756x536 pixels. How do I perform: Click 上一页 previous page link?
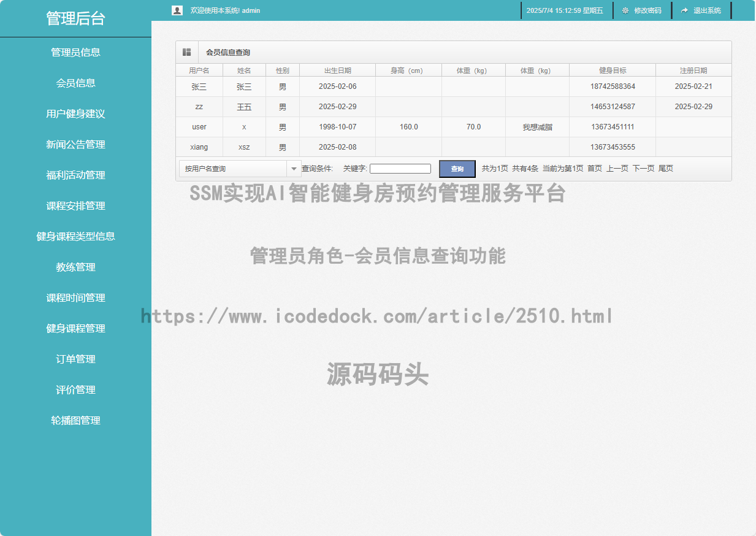coord(617,169)
